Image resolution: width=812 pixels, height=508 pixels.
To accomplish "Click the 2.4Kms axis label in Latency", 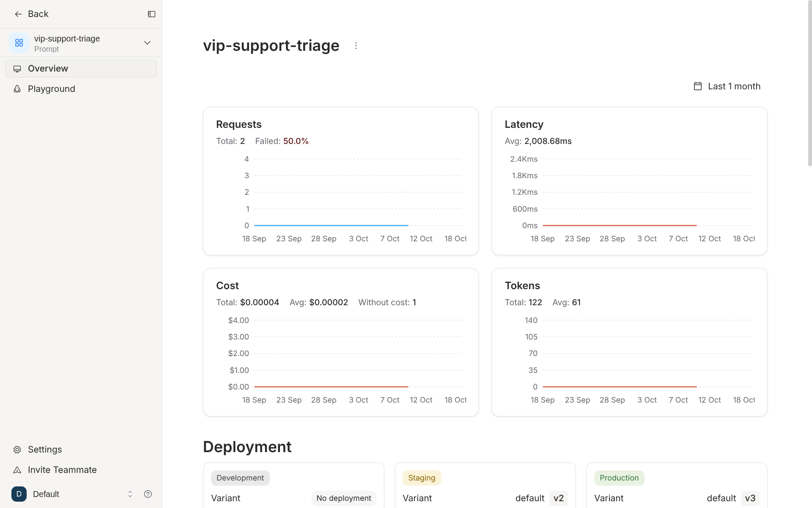I will 524,159.
